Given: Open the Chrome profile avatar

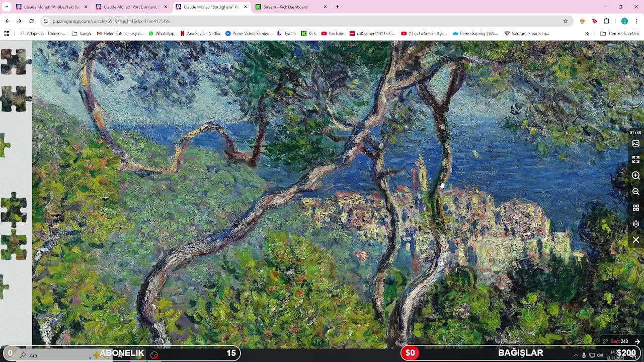Looking at the screenshot, I should click(624, 21).
